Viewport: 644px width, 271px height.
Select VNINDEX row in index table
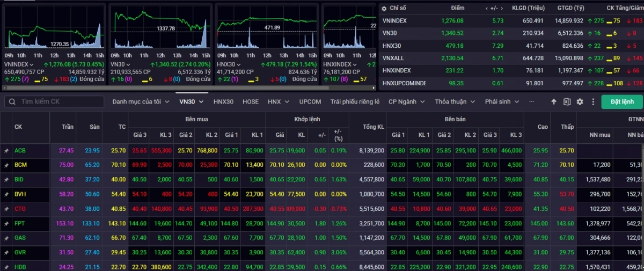point(511,20)
